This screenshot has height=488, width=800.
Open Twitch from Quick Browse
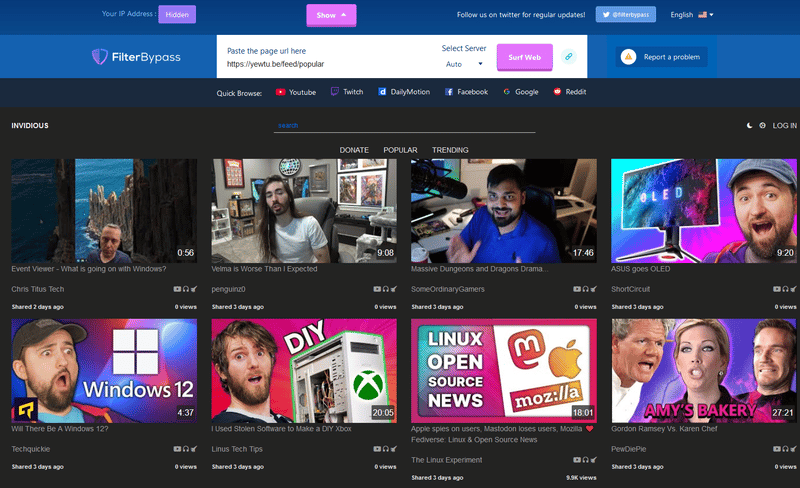point(346,92)
